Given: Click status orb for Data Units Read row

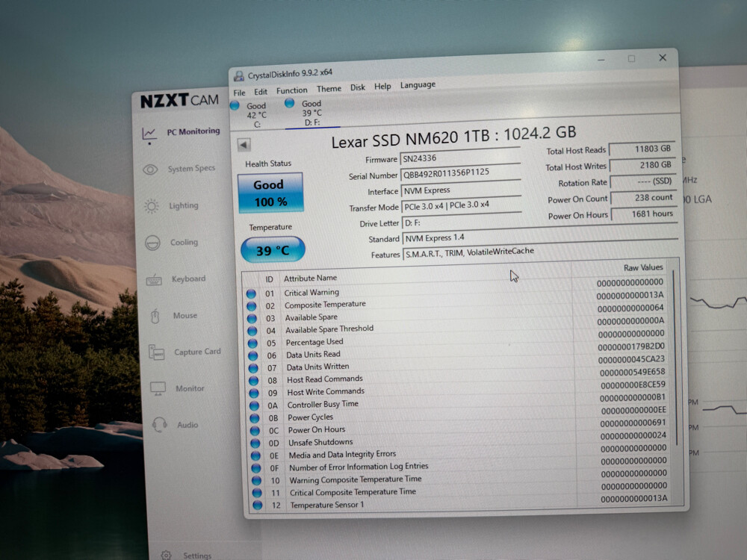Looking at the screenshot, I should click(x=253, y=355).
